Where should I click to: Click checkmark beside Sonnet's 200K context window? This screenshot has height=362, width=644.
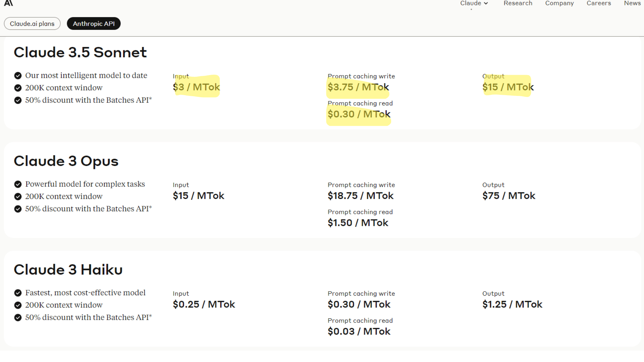point(18,88)
